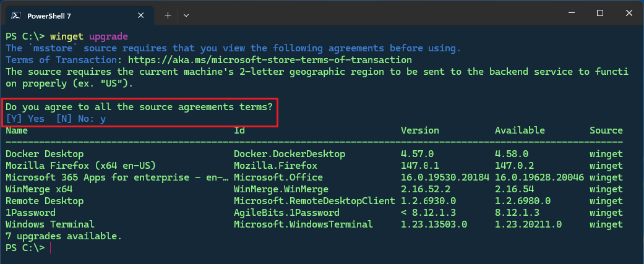The width and height of the screenshot is (644, 264).
Task: Expand the new tab profile dropdown
Action: point(186,14)
